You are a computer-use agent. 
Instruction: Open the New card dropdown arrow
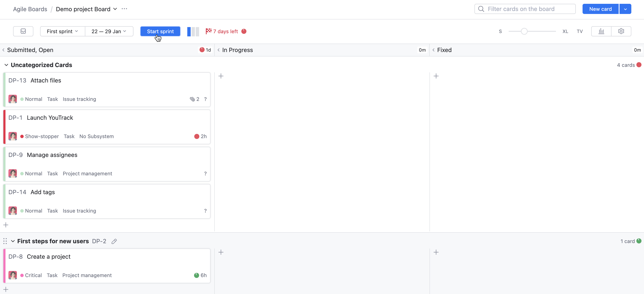pos(625,9)
